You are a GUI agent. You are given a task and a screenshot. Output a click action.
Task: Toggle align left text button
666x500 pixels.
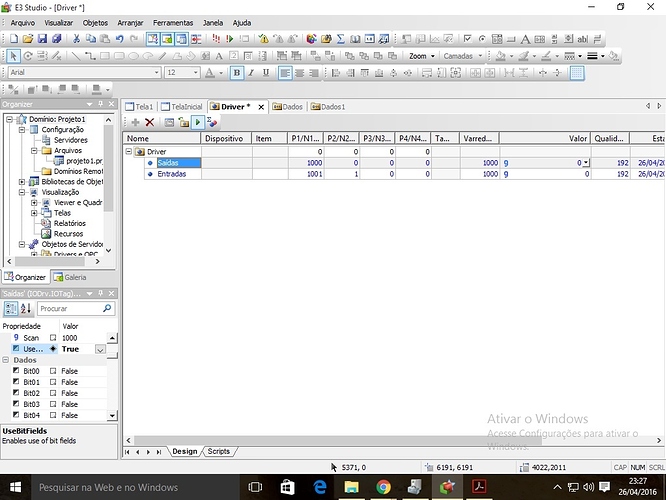pyautogui.click(x=285, y=73)
